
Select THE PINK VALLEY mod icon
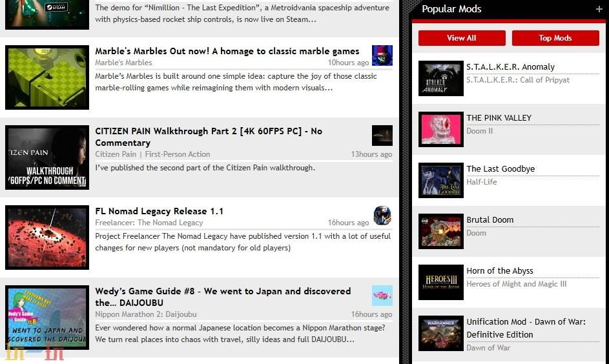(x=441, y=129)
